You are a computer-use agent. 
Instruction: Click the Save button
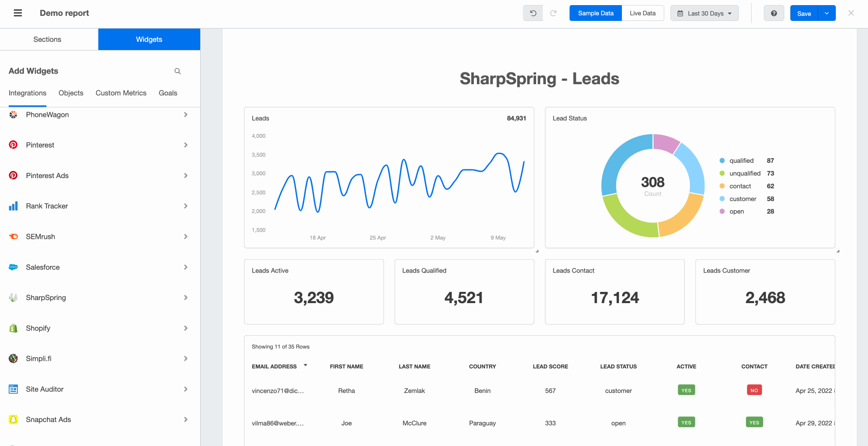click(804, 13)
